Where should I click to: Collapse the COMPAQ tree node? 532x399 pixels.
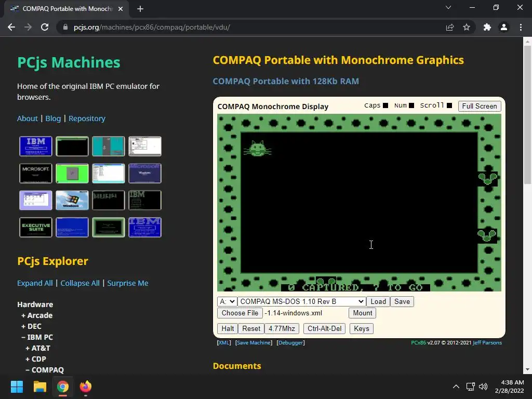[45, 369]
